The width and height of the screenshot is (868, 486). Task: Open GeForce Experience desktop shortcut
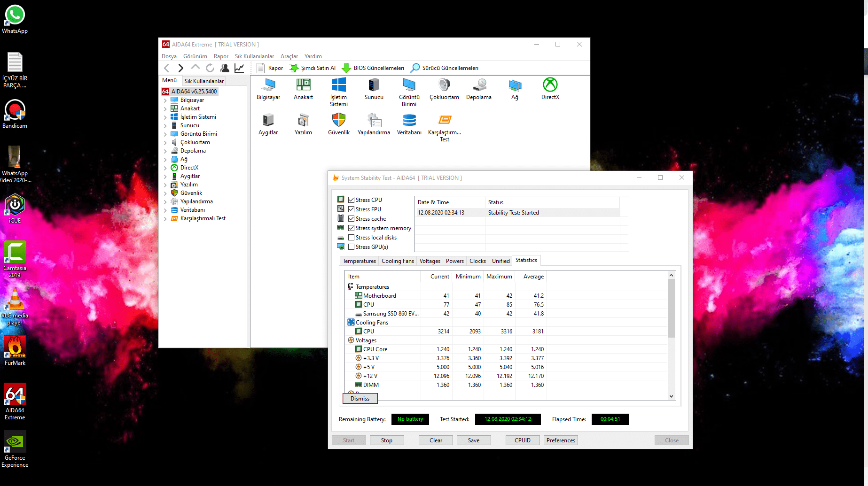coord(15,449)
